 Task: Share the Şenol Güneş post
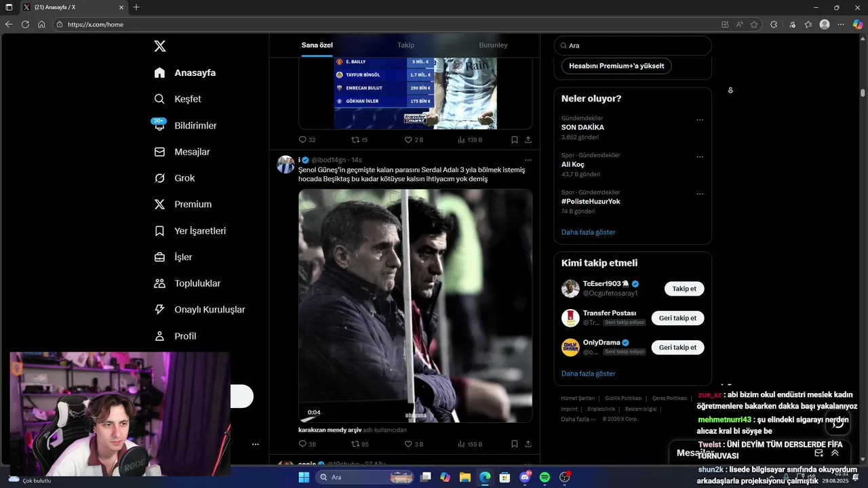click(x=528, y=444)
